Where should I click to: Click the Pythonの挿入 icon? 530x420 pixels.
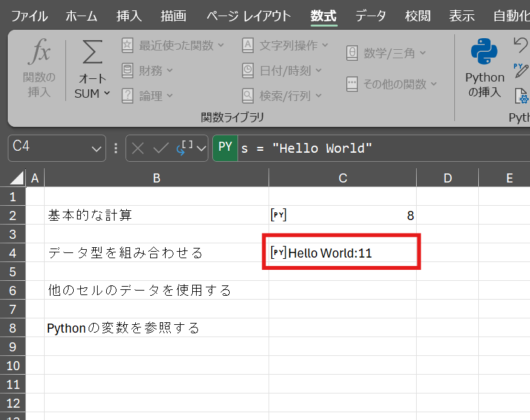pyautogui.click(x=484, y=53)
